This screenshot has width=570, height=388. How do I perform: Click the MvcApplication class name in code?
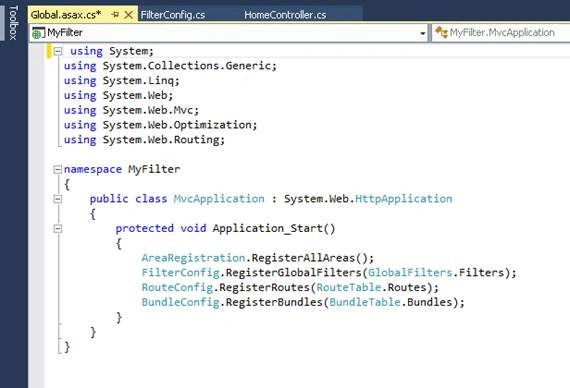(219, 199)
